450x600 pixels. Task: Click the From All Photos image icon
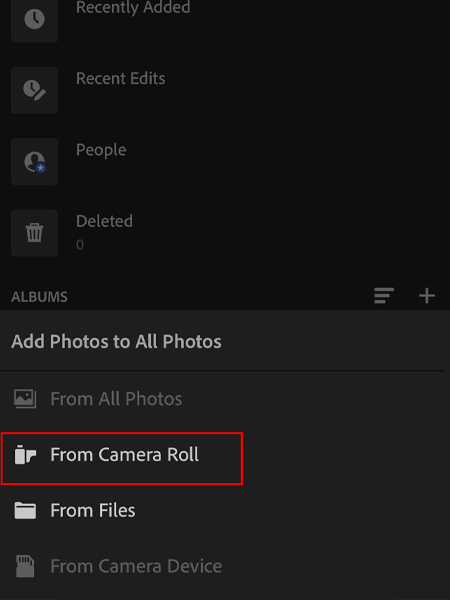coord(25,399)
